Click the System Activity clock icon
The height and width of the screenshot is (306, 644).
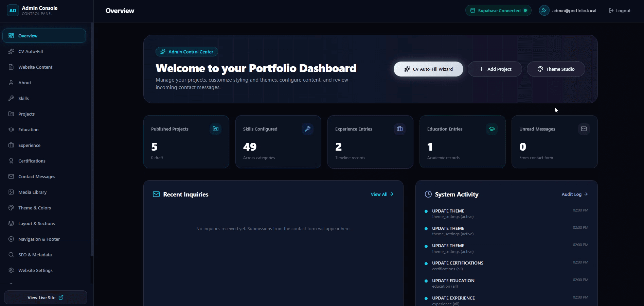click(428, 194)
